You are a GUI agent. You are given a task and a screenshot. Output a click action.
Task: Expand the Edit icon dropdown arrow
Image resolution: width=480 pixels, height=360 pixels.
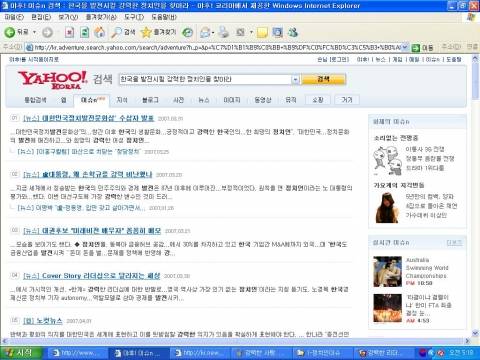point(251,32)
